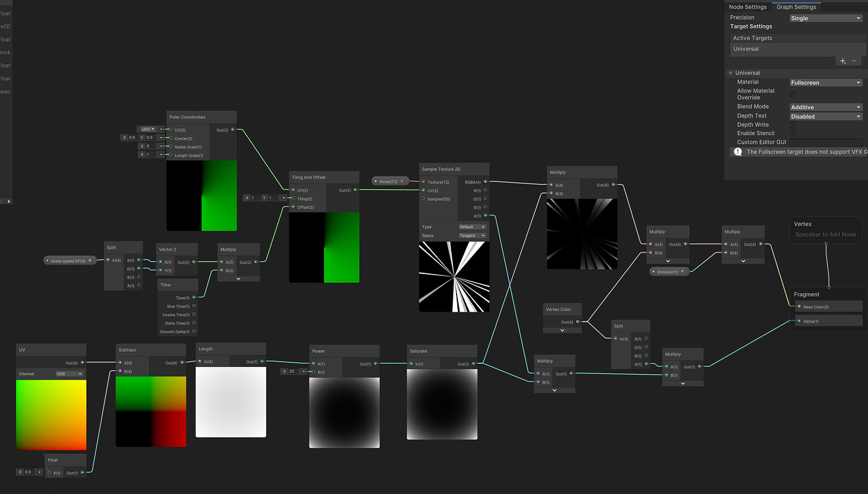Image resolution: width=868 pixels, height=494 pixels.
Task: Click the warning icon beside Fullscreen target message
Action: click(738, 152)
